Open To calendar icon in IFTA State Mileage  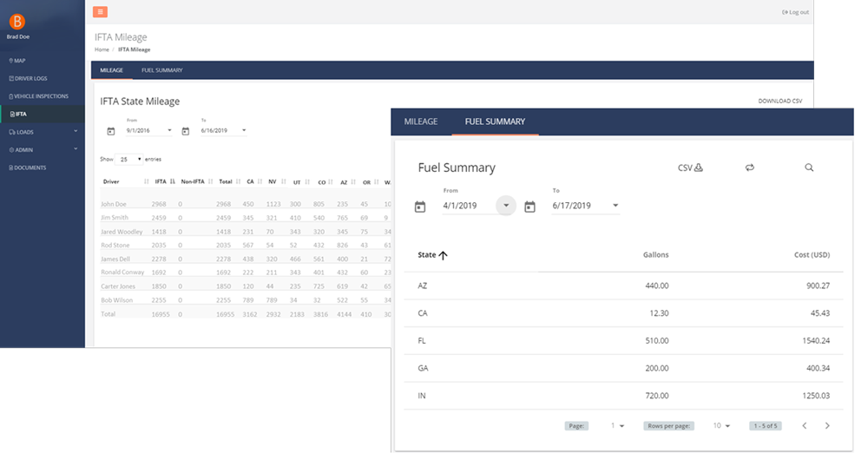pyautogui.click(x=186, y=131)
